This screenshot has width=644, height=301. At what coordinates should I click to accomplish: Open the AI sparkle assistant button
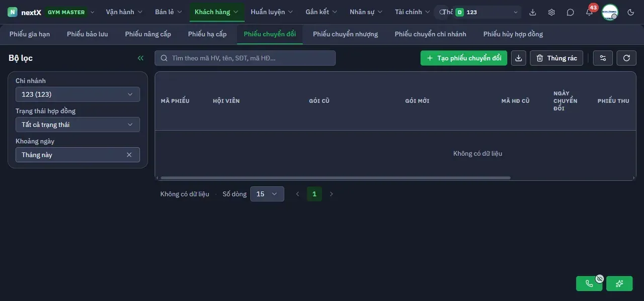tap(619, 283)
